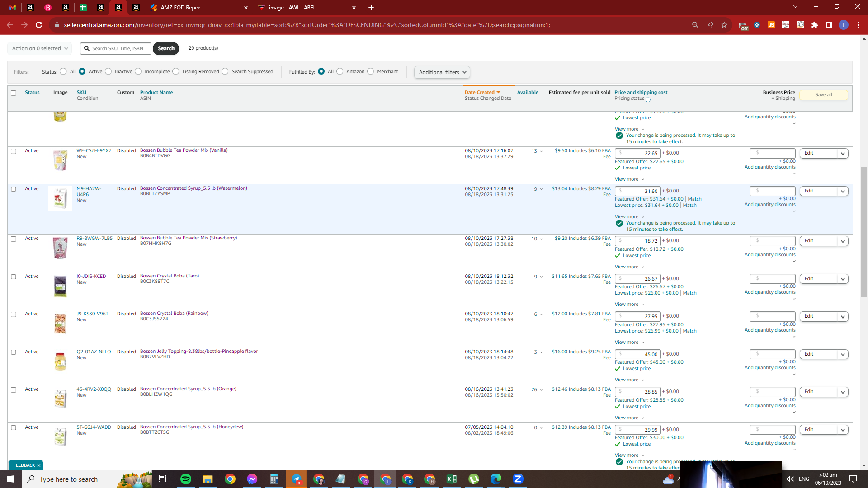Reload the Seller Central page
Viewport: 868px width, 488px height.
coord(39,25)
